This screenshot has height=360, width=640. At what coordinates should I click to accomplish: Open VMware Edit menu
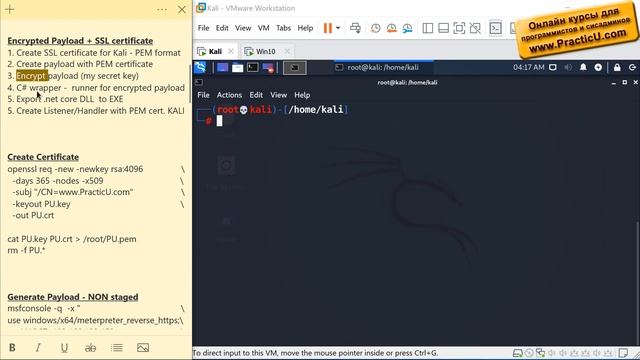pyautogui.click(x=222, y=28)
